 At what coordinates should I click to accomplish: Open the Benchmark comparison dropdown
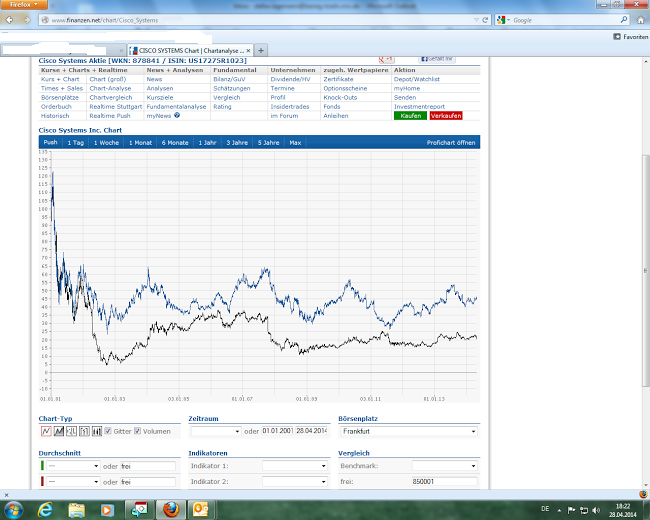(444, 466)
